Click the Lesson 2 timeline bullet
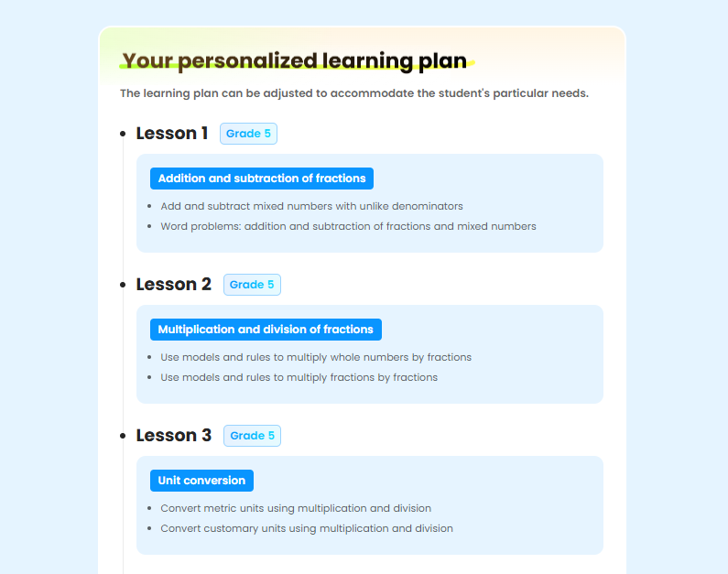This screenshot has height=574, width=728. (123, 285)
